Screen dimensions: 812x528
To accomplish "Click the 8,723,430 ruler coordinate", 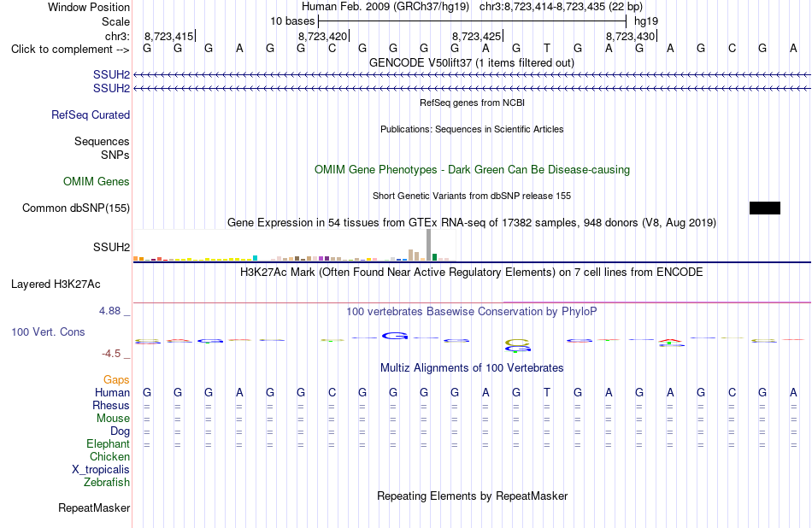I will pos(630,36).
